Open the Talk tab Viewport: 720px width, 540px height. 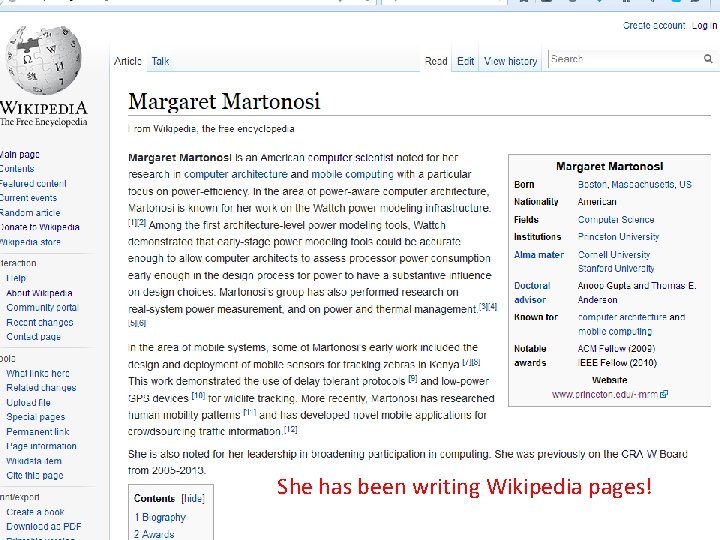tap(160, 61)
